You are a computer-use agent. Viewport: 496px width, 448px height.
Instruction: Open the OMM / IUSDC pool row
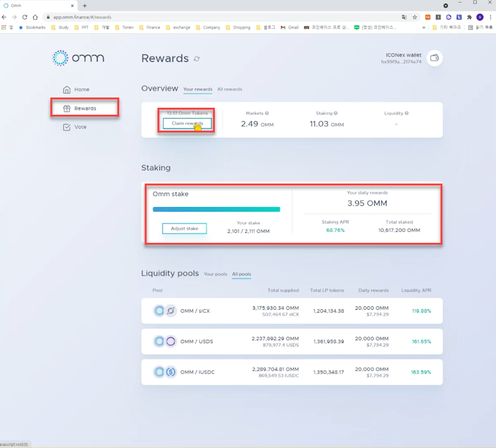(x=292, y=372)
